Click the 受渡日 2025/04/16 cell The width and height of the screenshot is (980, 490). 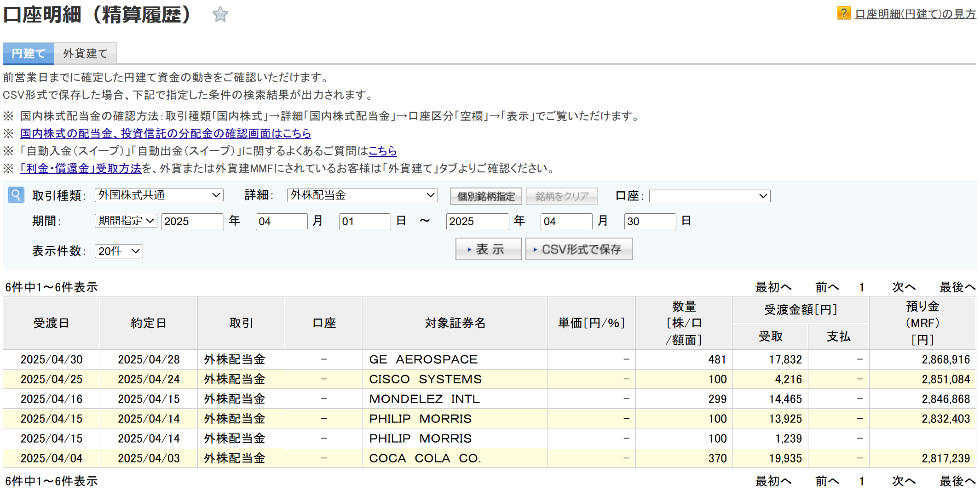tap(52, 399)
